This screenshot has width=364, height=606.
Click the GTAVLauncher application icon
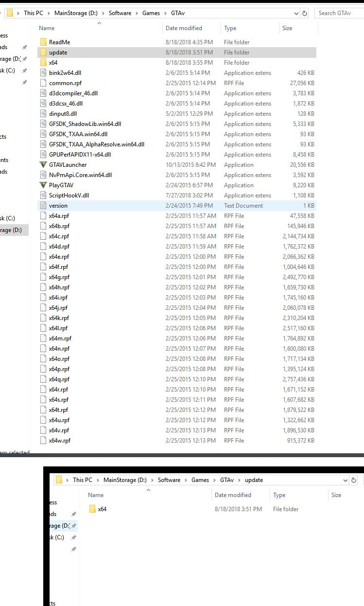(43, 165)
